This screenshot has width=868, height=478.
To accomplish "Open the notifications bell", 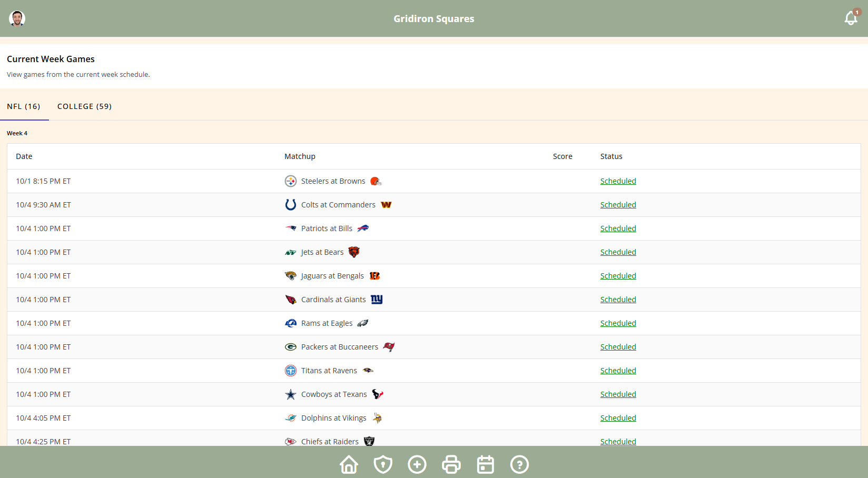I will pos(851,18).
